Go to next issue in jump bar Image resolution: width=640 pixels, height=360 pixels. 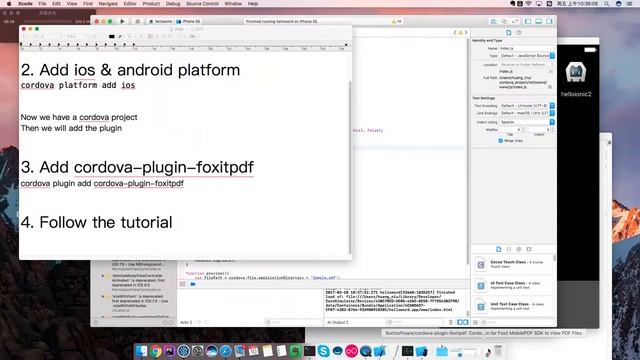click(x=466, y=32)
